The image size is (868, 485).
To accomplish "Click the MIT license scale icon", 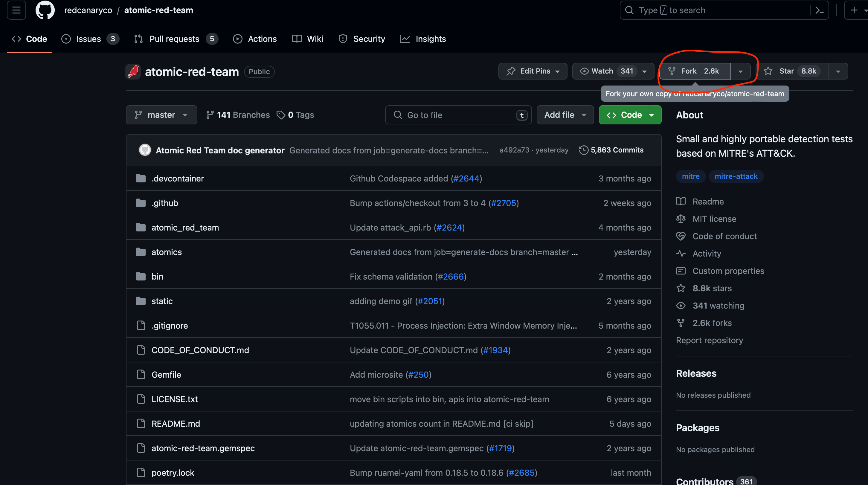I will pos(681,219).
